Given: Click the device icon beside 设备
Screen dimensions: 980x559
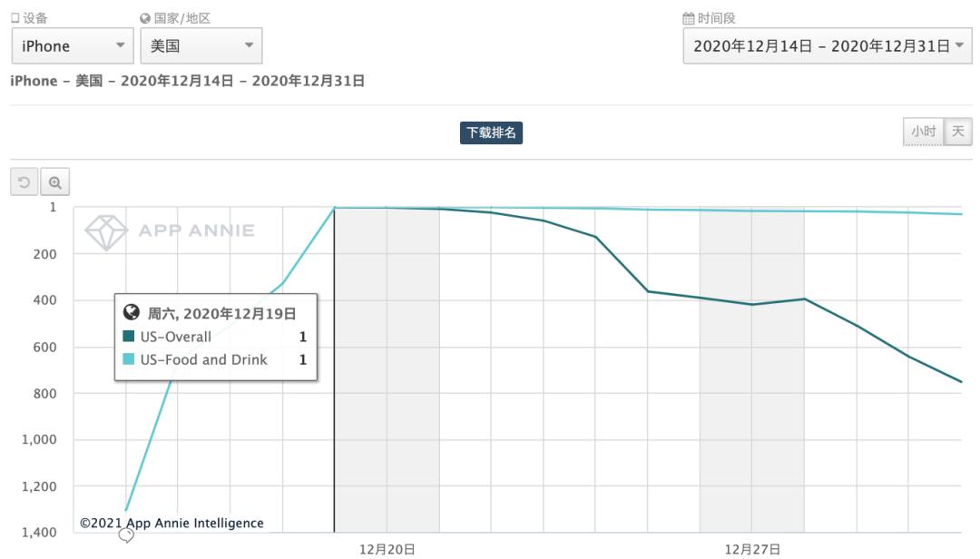Looking at the screenshot, I should [15, 18].
